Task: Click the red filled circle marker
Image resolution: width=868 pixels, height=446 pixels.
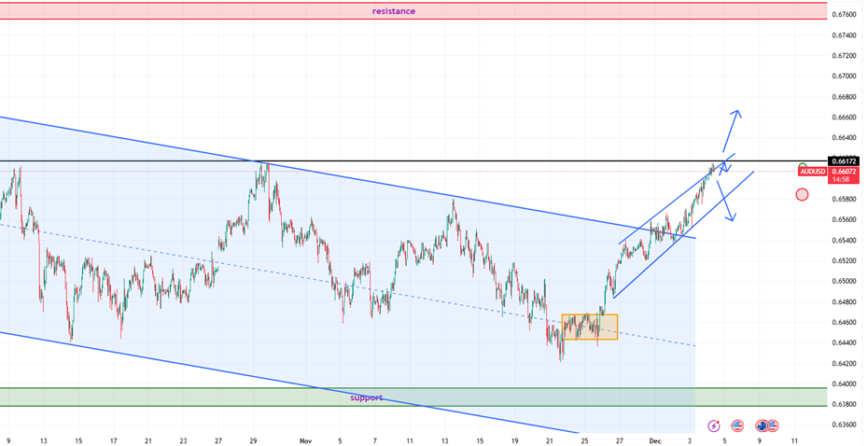Action: pyautogui.click(x=802, y=194)
